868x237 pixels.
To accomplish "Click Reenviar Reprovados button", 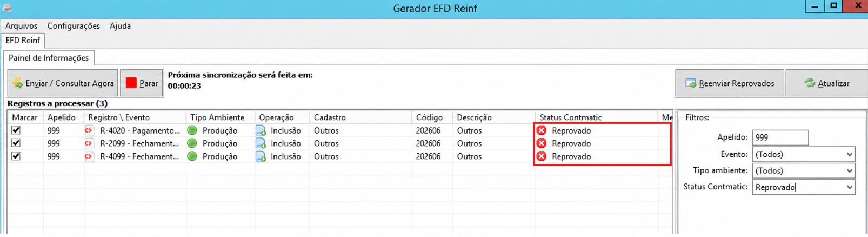I will [x=730, y=83].
